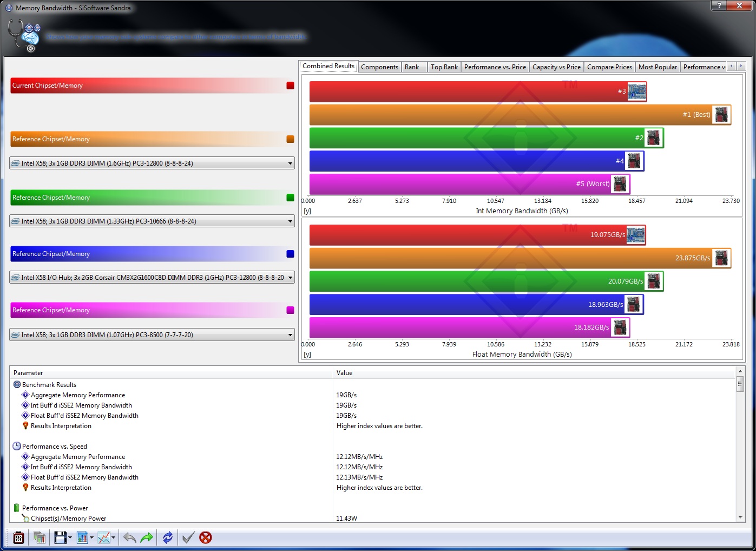This screenshot has height=551, width=756.
Task: Click thumbnail on 18.182GB/s float bar
Action: (x=620, y=327)
